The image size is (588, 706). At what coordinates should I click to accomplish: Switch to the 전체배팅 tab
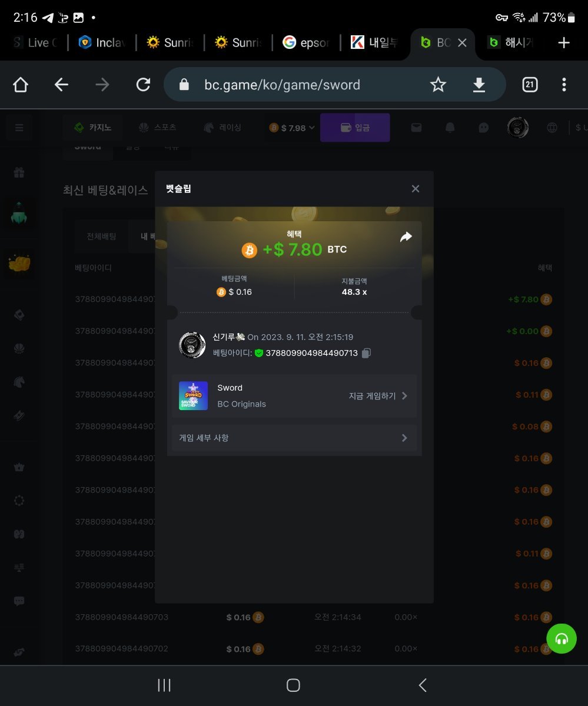pos(101,237)
